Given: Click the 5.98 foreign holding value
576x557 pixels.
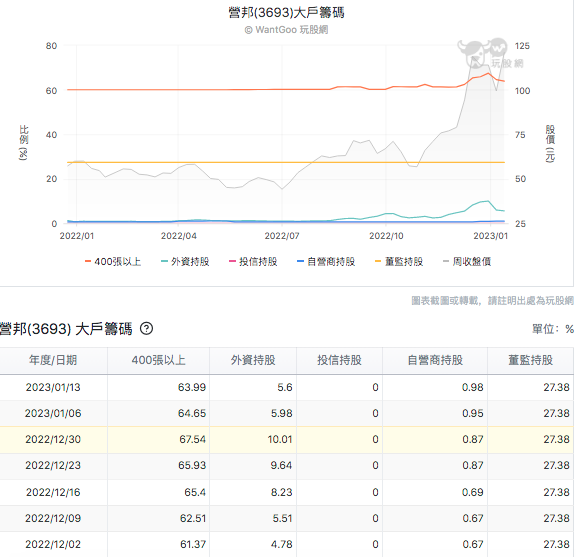Looking at the screenshot, I should click(x=282, y=413).
